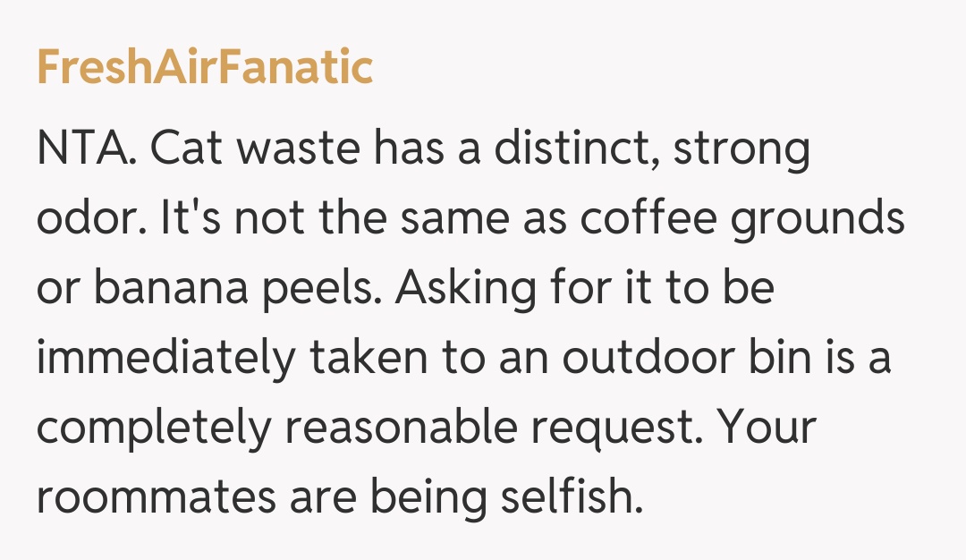Click the 'NTA' verdict text
Screen dimensions: 966x560
pos(85,150)
